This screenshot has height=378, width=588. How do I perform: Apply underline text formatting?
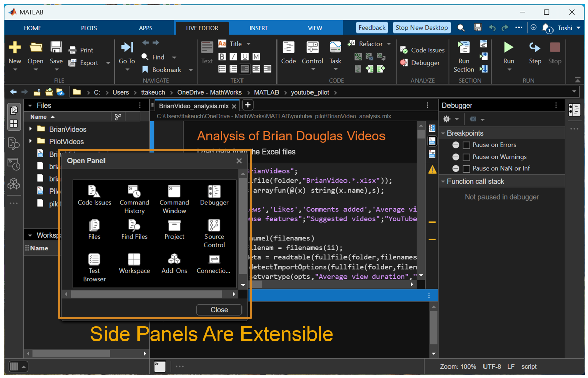(x=245, y=57)
